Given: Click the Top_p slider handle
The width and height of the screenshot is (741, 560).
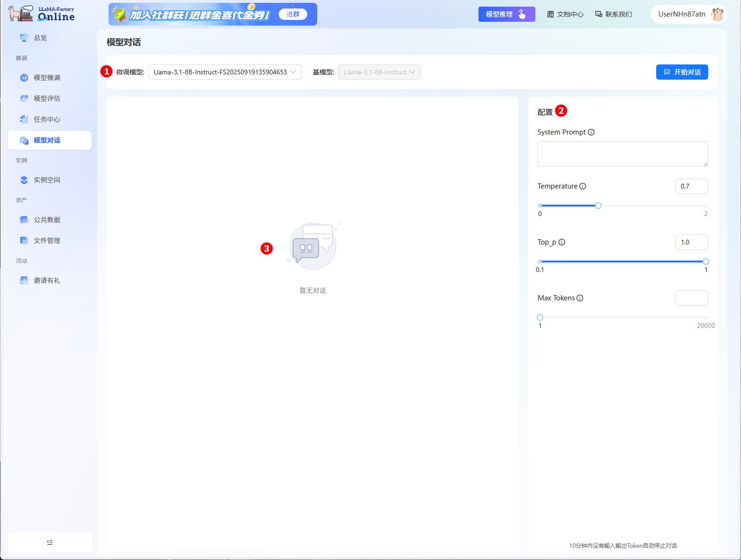Looking at the screenshot, I should pos(705,262).
